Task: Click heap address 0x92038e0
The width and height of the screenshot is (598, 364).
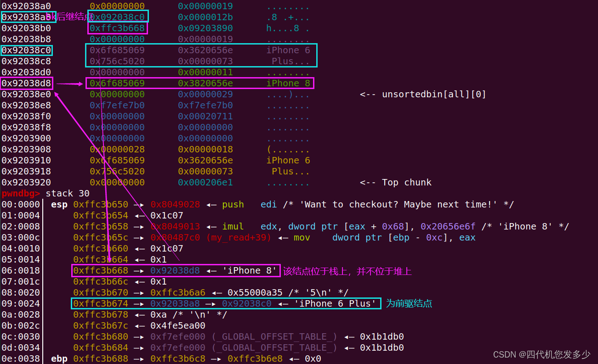Action: (x=27, y=94)
